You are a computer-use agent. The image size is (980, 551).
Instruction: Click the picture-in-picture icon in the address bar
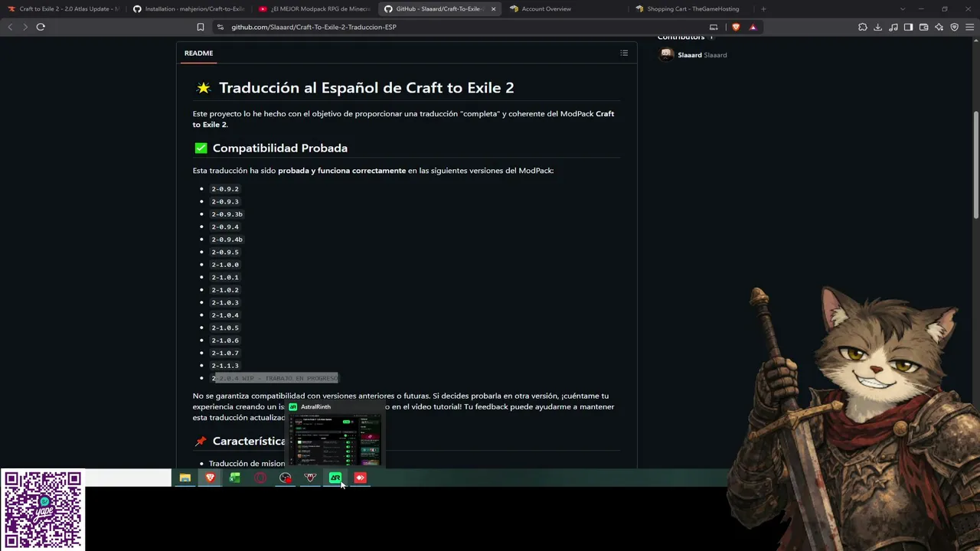coord(714,27)
